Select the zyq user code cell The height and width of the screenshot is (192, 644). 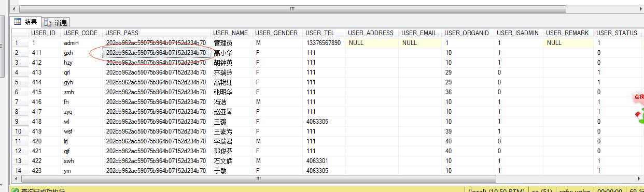click(81, 112)
